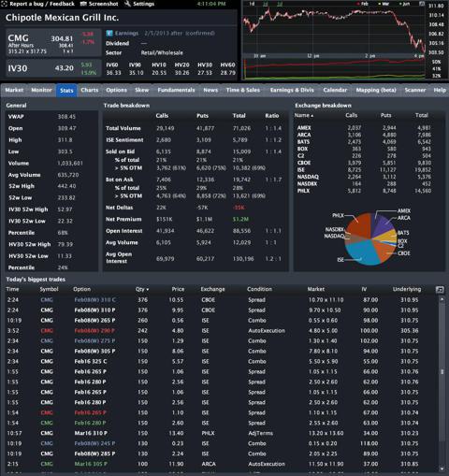Viewport: 449px width, 476px height.
Task: Click the Net Premium total $1.2M value
Action: pyautogui.click(x=240, y=220)
